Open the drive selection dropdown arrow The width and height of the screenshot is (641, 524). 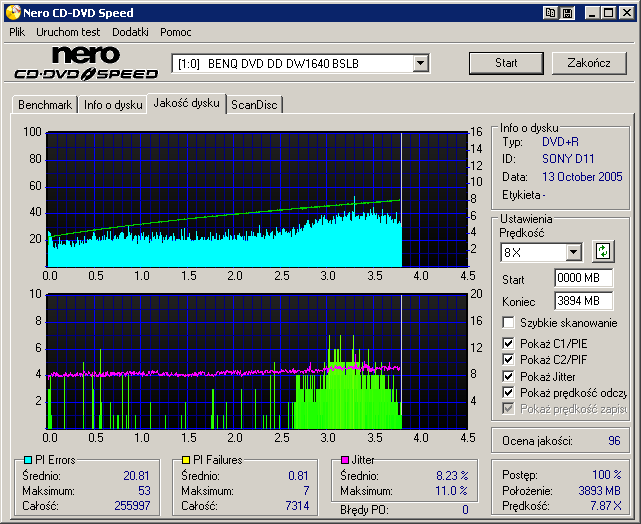coord(420,64)
